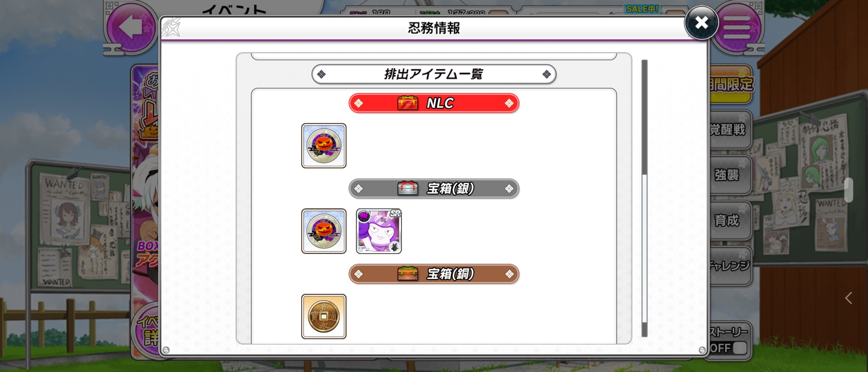Open the purple hamburger menu
This screenshot has width=868, height=372.
pos(736,27)
